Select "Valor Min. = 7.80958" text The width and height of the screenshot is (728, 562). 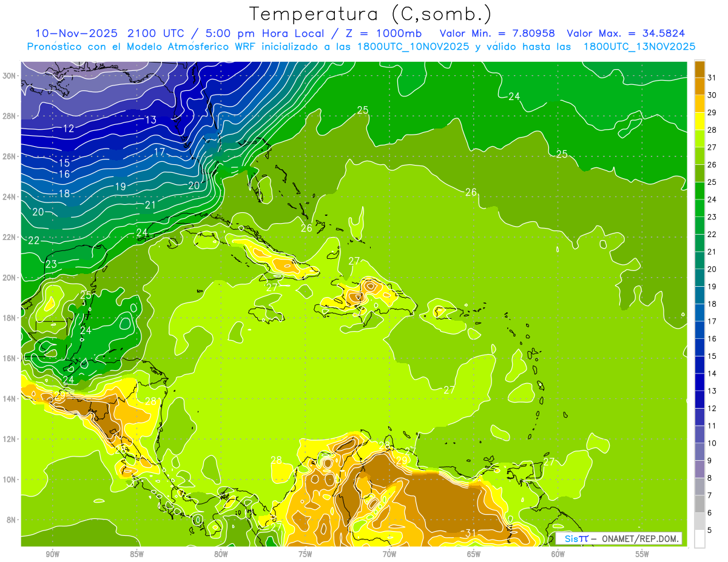pyautogui.click(x=499, y=33)
